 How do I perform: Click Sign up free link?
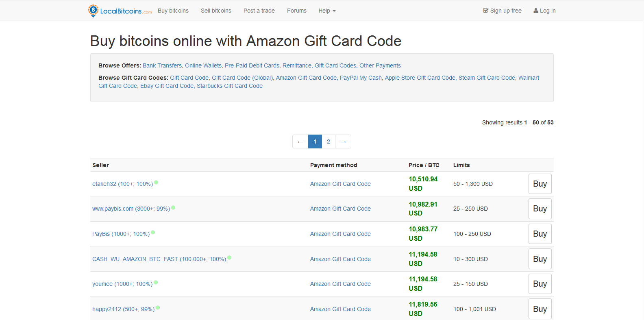(502, 11)
